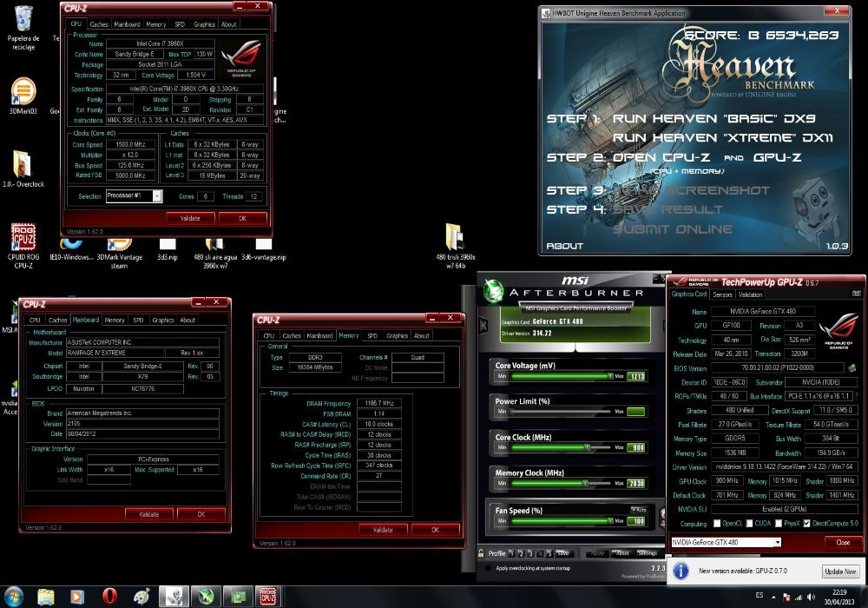Switch to ROG CPU-Z taskbar button
The width and height of the screenshot is (868, 608).
click(x=268, y=597)
